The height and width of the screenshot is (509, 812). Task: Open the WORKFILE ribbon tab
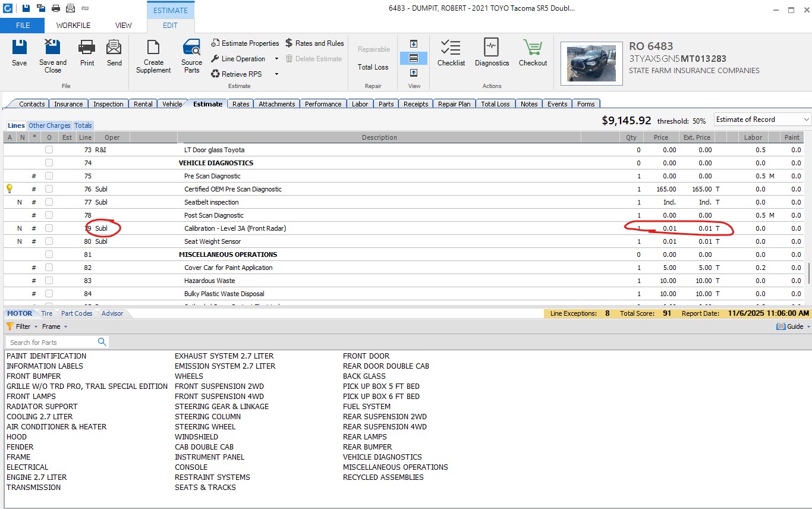click(x=73, y=26)
